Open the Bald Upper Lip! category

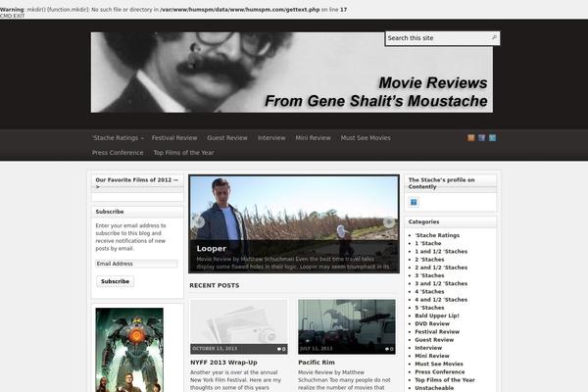(x=437, y=316)
